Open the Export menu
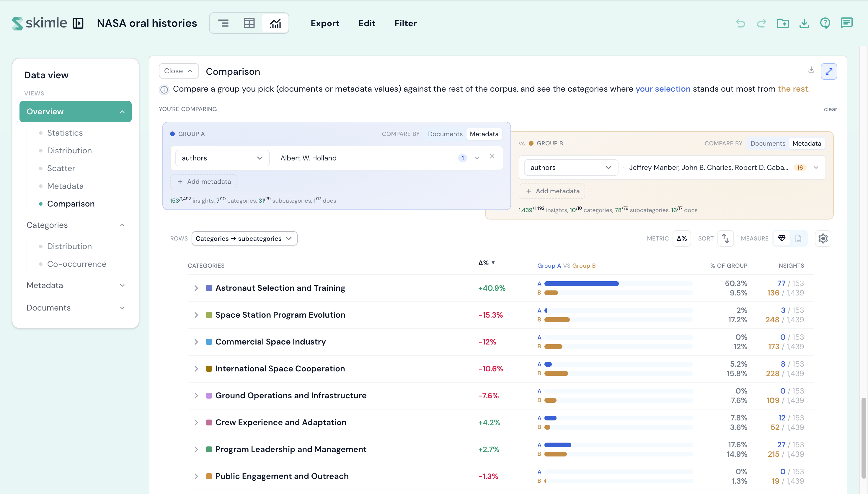 325,23
